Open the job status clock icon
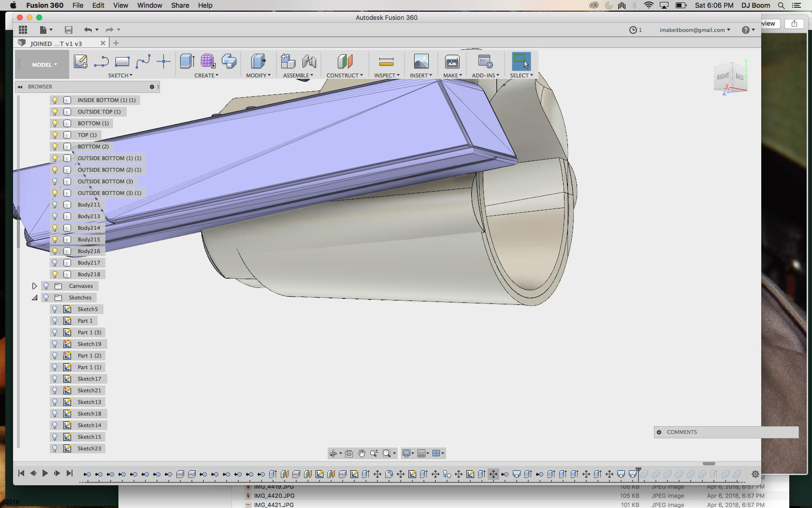Image resolution: width=812 pixels, height=508 pixels. (633, 30)
